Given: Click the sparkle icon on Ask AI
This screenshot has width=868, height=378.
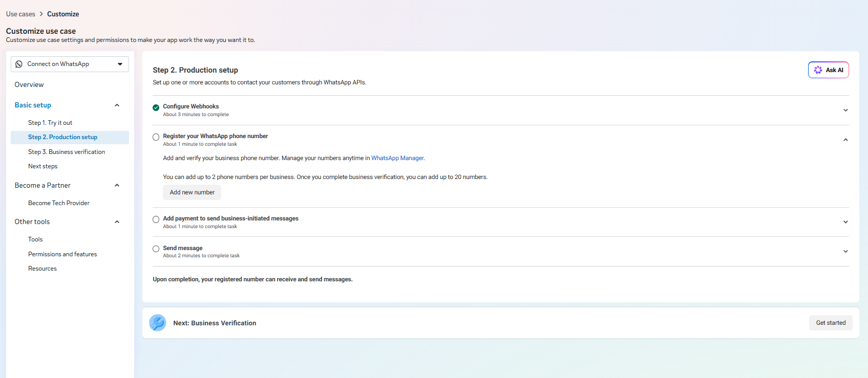Looking at the screenshot, I should (818, 70).
